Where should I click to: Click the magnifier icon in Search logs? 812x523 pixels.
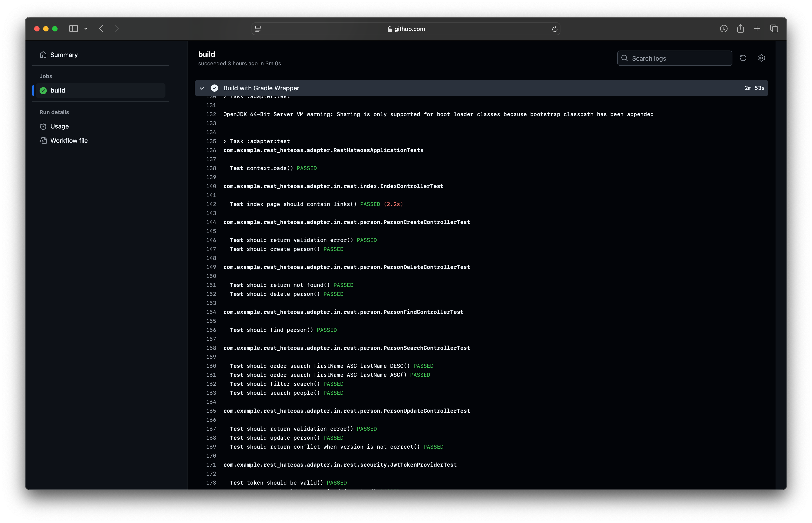pyautogui.click(x=624, y=58)
